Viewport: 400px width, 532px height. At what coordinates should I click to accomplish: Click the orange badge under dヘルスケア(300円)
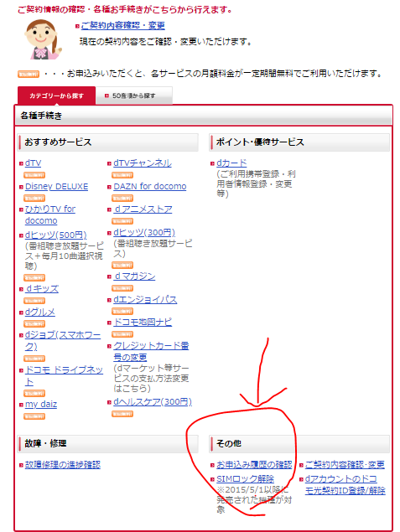(x=122, y=414)
